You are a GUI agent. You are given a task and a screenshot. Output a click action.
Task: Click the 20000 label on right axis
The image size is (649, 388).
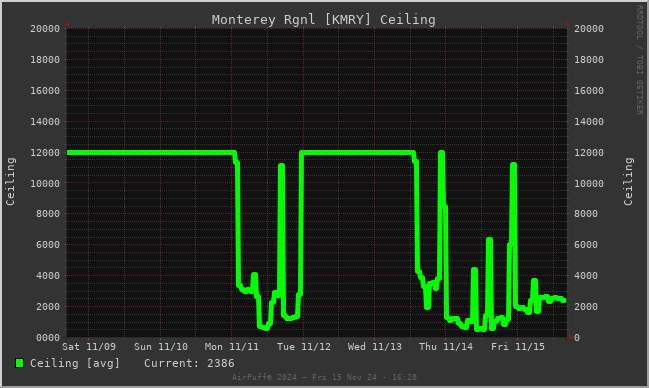(x=589, y=29)
